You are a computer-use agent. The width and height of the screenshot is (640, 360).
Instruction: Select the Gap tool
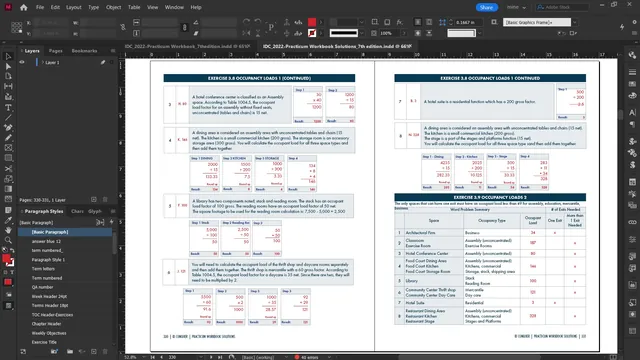[x=8, y=86]
